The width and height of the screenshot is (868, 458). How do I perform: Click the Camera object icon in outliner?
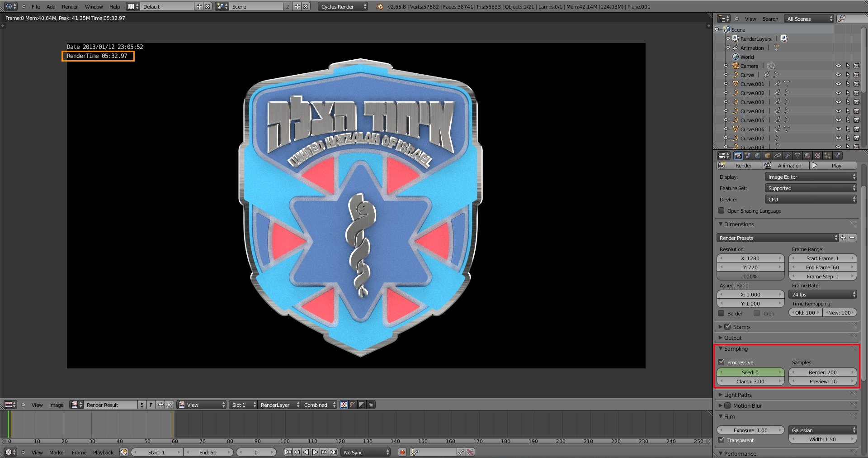point(736,66)
